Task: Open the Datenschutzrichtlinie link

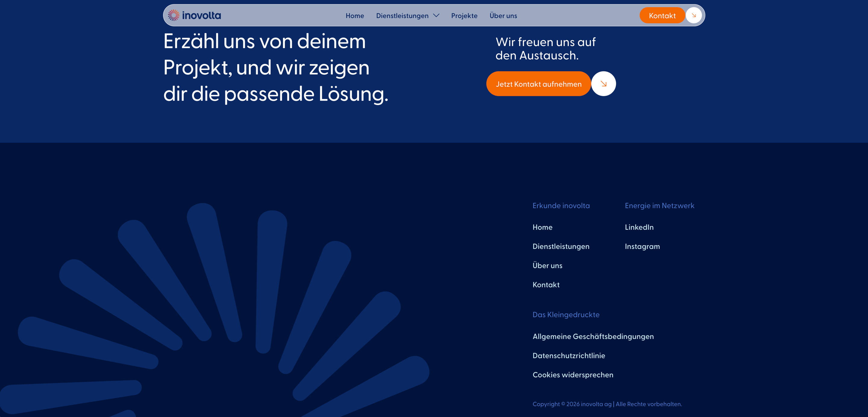Action: coord(568,356)
